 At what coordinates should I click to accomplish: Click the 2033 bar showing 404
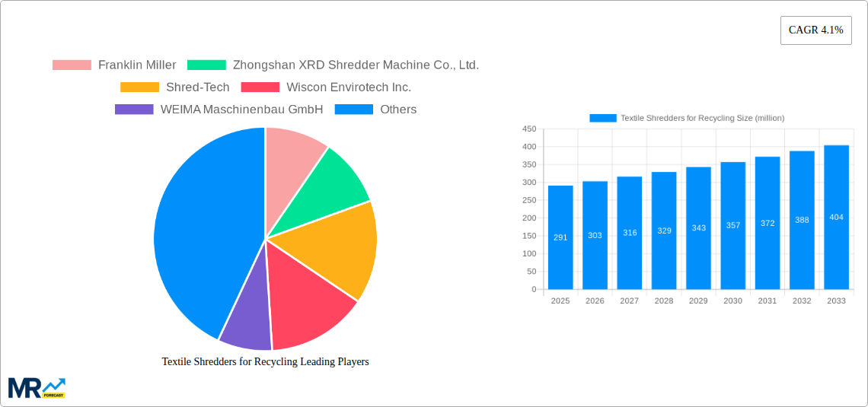pyautogui.click(x=837, y=218)
